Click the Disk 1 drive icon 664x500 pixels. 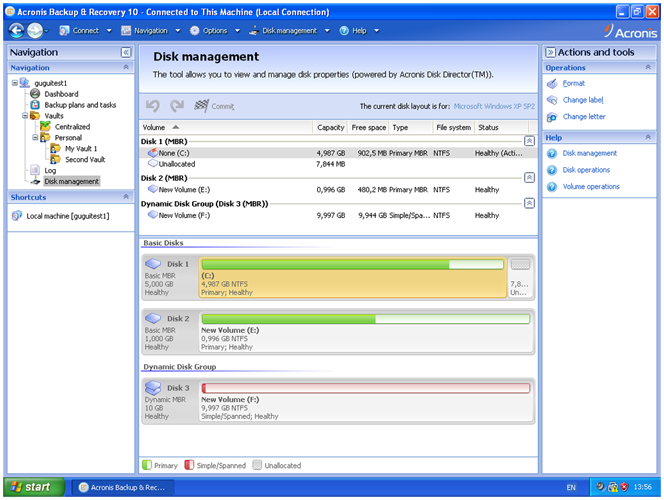click(153, 264)
